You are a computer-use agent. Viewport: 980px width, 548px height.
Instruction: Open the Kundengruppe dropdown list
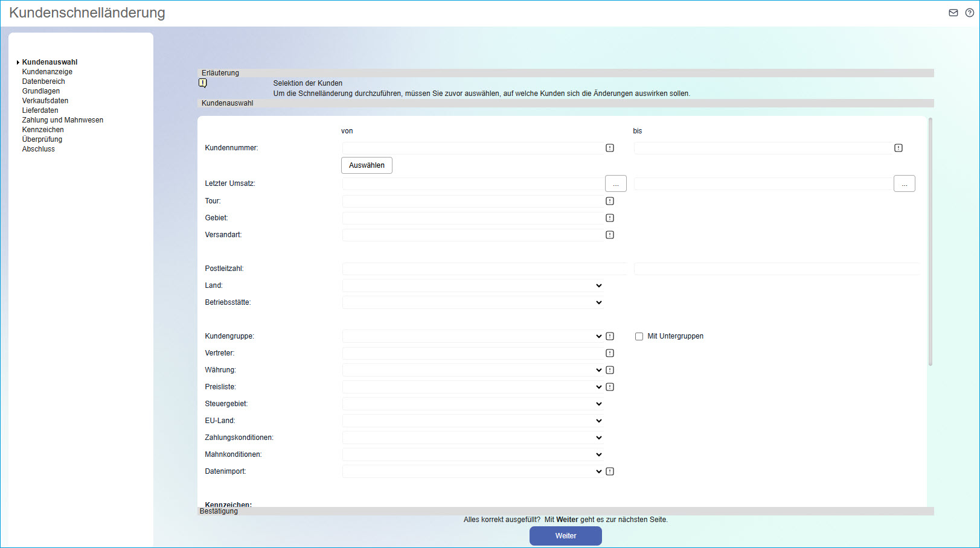473,336
